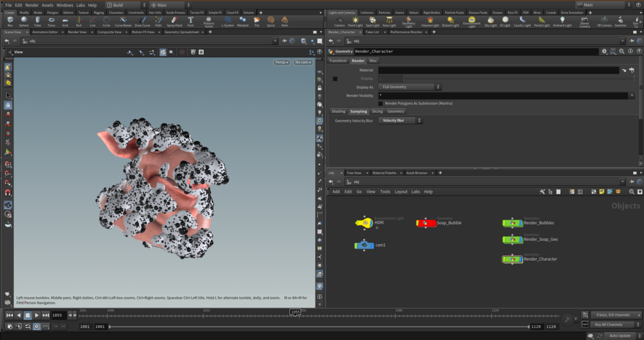Create a Box from the shelf
The image size is (644, 340).
[x=10, y=21]
